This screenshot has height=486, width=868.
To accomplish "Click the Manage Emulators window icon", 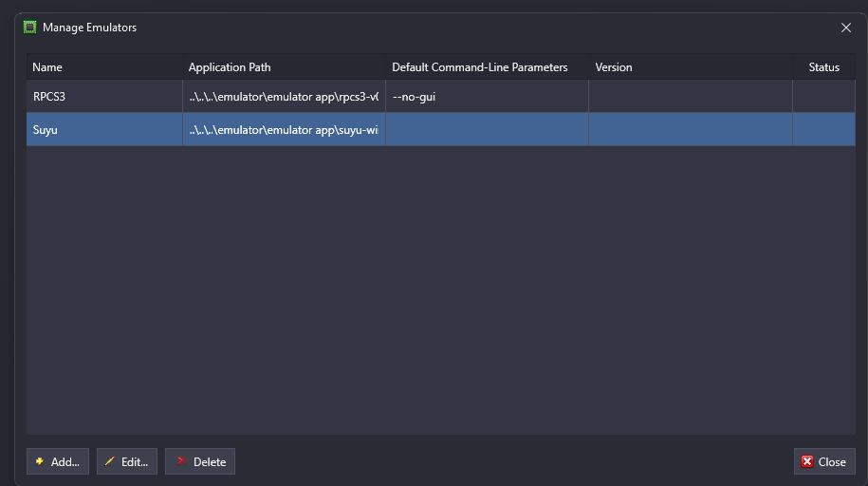I will pyautogui.click(x=29, y=28).
